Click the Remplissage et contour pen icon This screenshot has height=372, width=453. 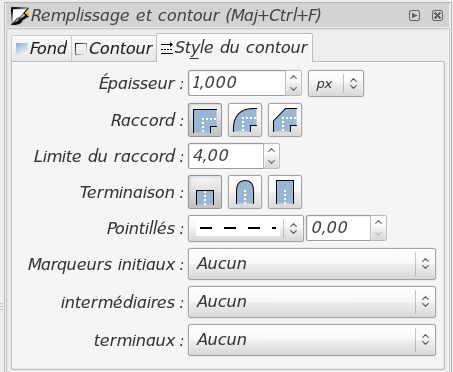point(19,16)
